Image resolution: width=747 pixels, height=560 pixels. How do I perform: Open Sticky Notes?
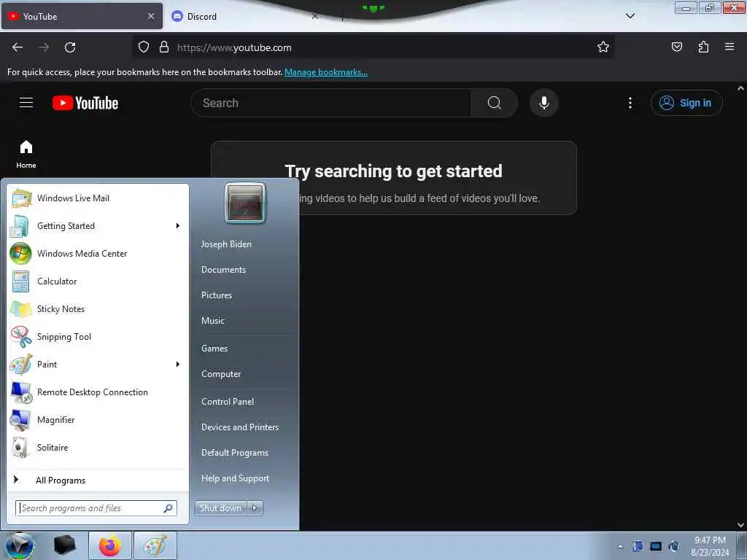[x=98, y=308]
